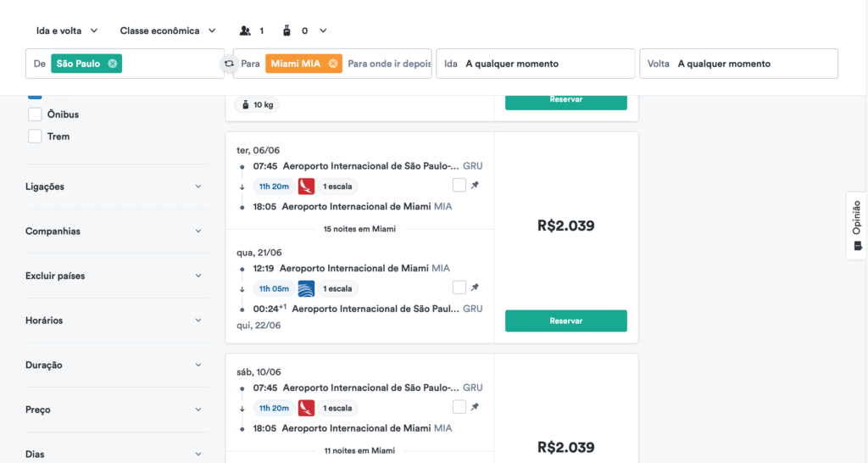Screen dimensions: 868x463
Task: Check the Trem transport checkbox
Action: pos(35,137)
